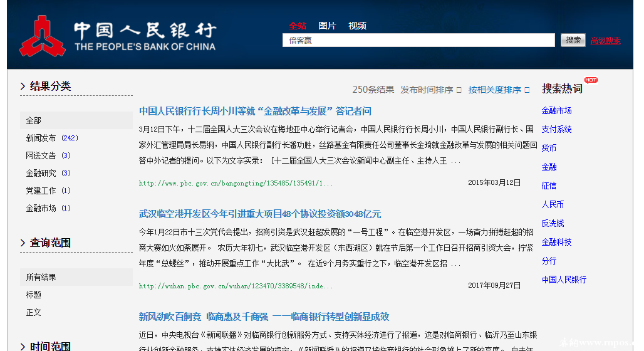Filter by 新闻发布 (242)
This screenshot has height=351, width=644.
coord(52,138)
